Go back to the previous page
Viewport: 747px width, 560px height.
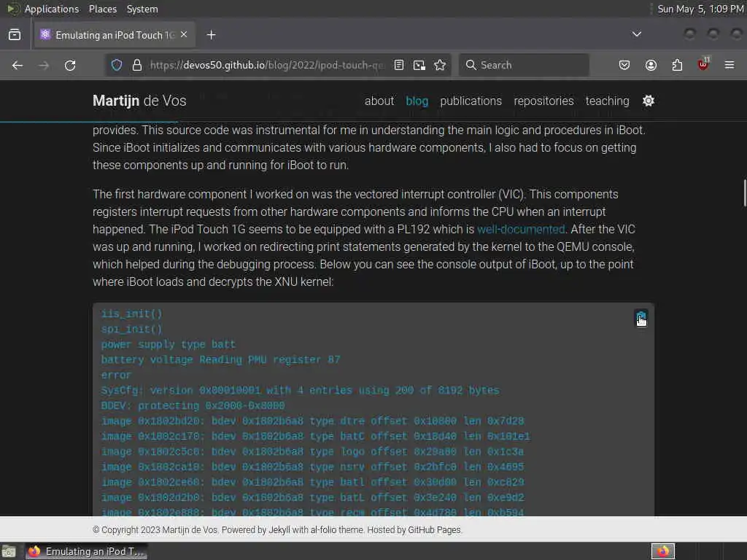coord(18,65)
